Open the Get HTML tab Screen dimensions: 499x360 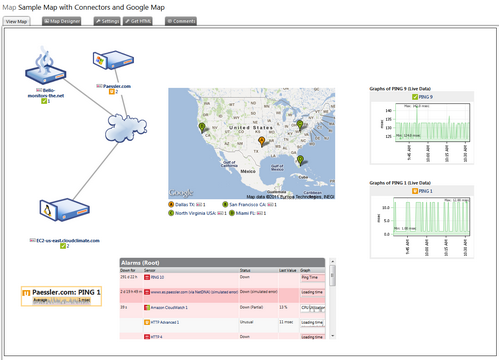(138, 21)
